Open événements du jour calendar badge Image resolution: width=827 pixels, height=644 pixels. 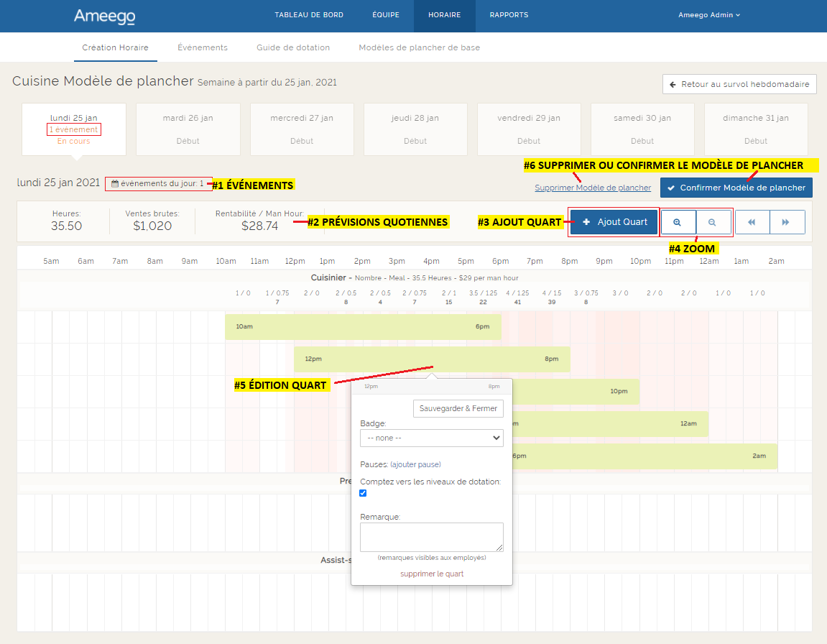click(x=157, y=184)
